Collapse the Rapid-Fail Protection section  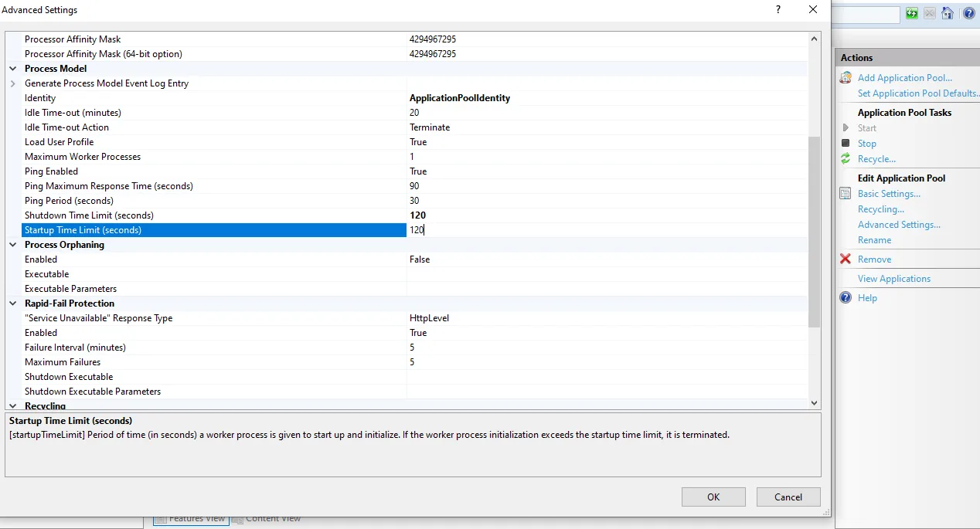(x=13, y=303)
